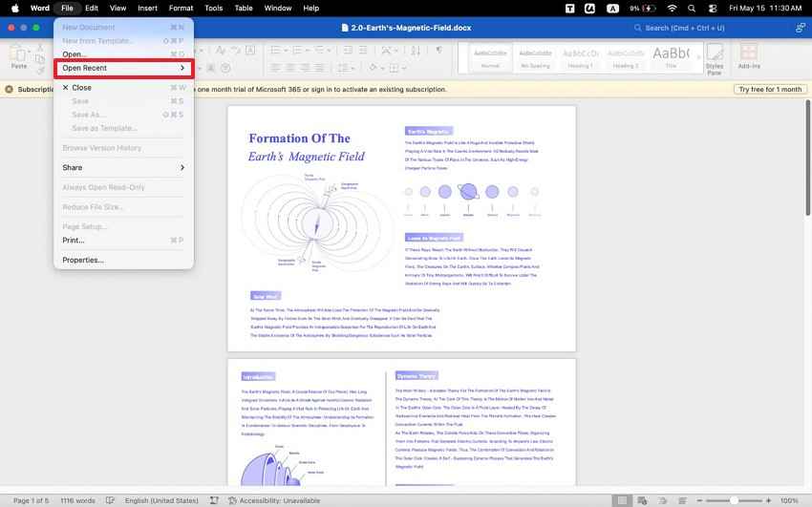This screenshot has height=507, width=812.
Task: Click the track changes status icon
Action: click(x=214, y=500)
